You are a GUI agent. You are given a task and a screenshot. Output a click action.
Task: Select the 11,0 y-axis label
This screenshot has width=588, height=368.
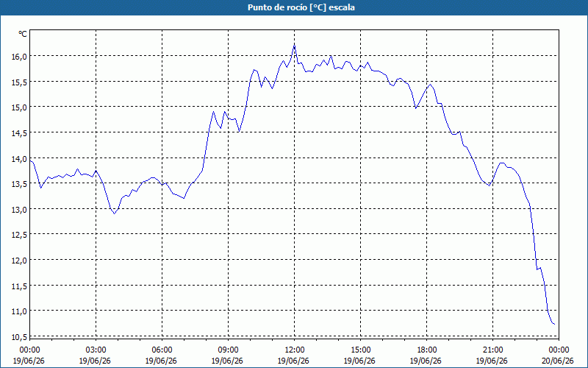tap(20, 311)
